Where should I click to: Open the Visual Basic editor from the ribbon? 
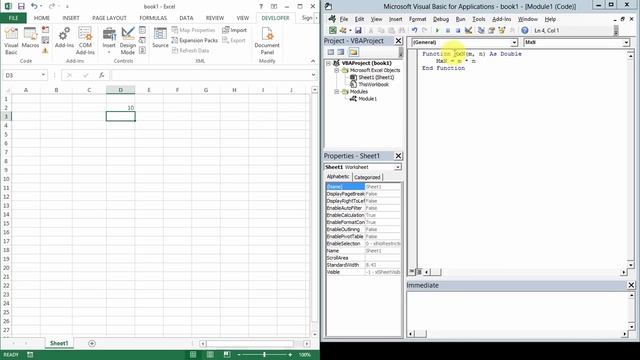pos(11,41)
